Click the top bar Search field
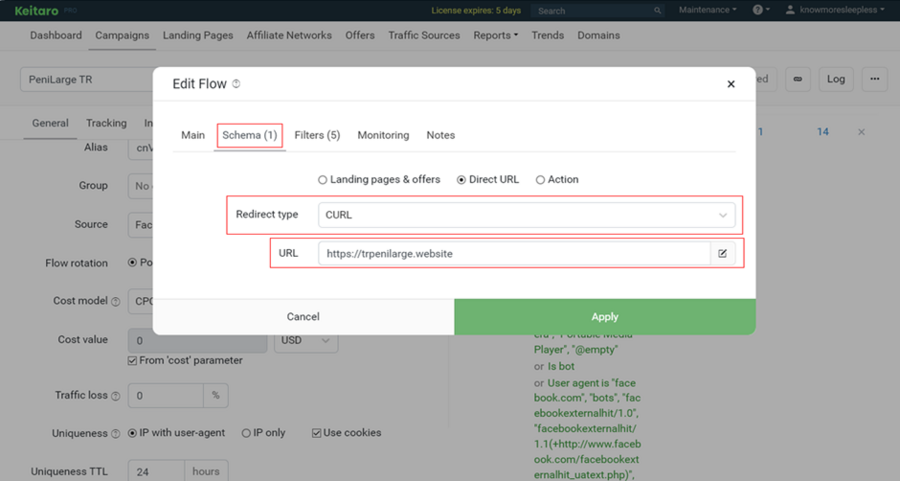Screen dimensions: 900x481 [591, 10]
